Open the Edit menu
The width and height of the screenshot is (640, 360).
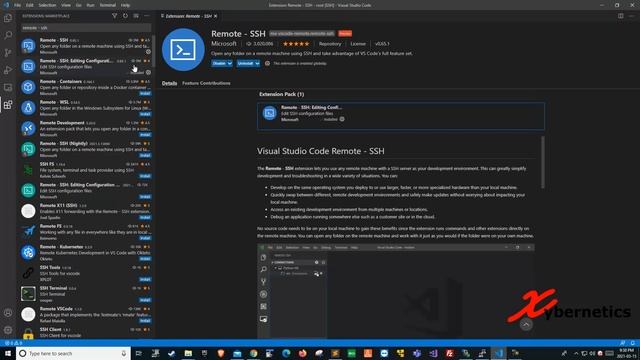[x=30, y=5]
